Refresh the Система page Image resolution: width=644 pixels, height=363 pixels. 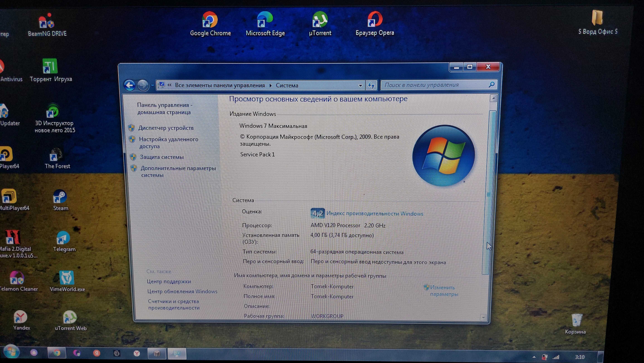tap(371, 86)
